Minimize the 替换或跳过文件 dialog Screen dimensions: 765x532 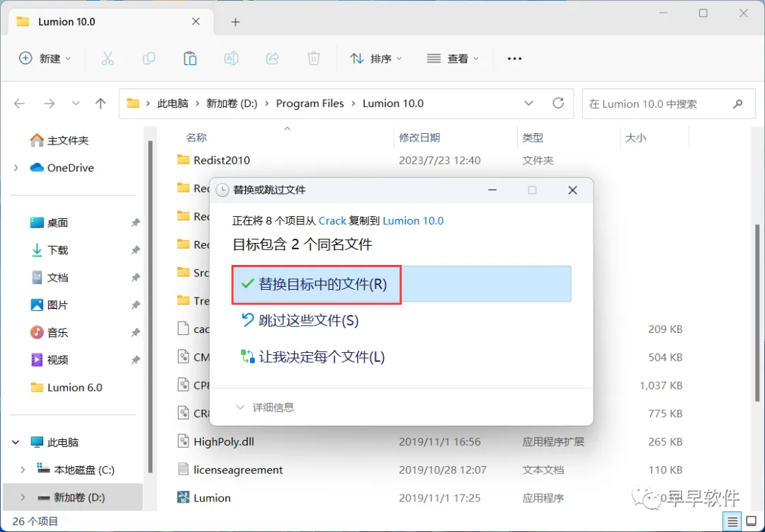(492, 190)
